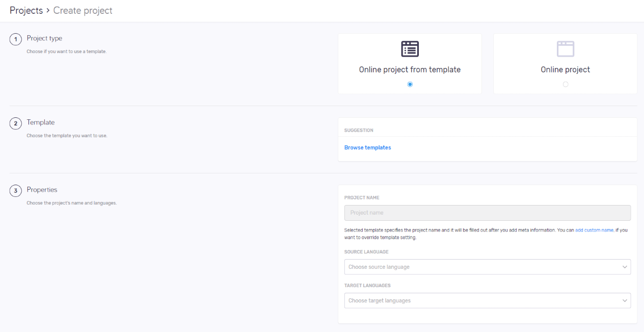This screenshot has height=332, width=644.
Task: Click the Online project card label
Action: [565, 70]
